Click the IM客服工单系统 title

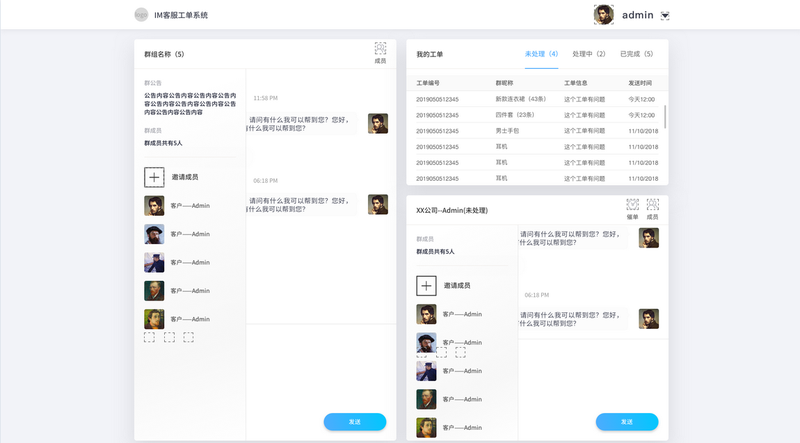[x=181, y=15]
